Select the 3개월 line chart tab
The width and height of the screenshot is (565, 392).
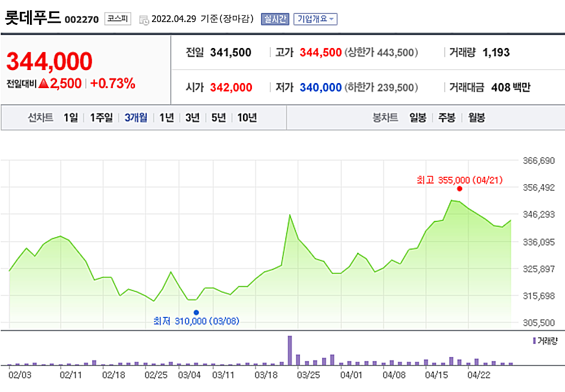pos(136,117)
